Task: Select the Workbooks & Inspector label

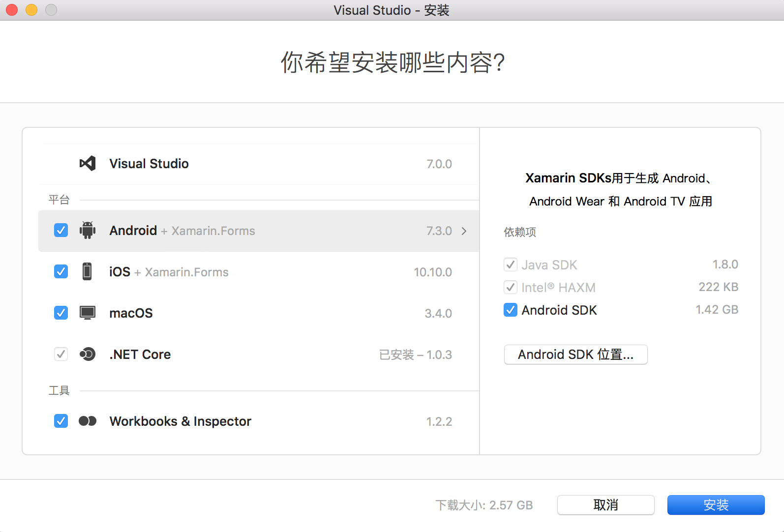Action: (181, 421)
